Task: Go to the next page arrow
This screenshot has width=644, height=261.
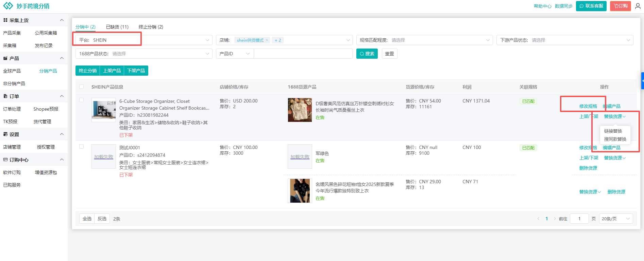Action: (555, 219)
